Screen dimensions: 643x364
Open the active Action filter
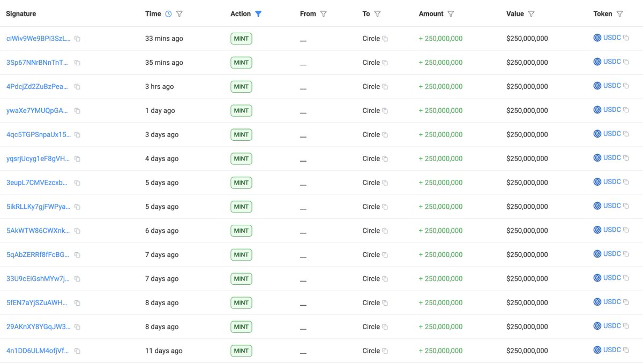pyautogui.click(x=258, y=14)
